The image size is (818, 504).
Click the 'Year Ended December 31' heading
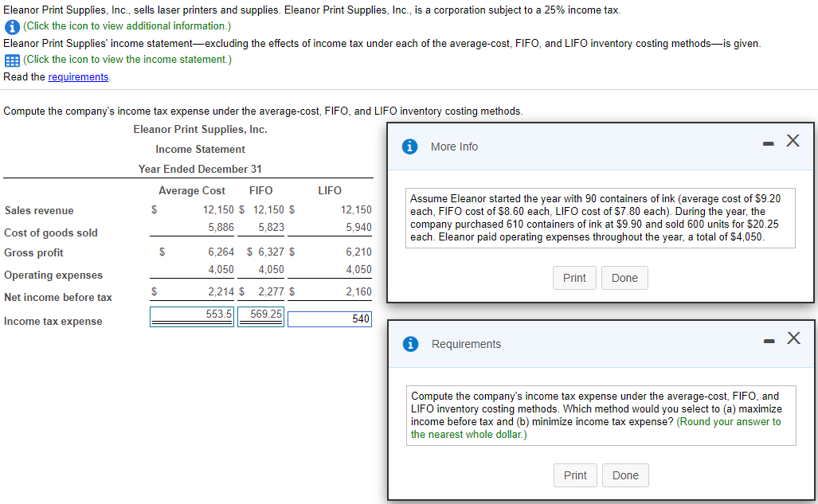click(x=201, y=169)
